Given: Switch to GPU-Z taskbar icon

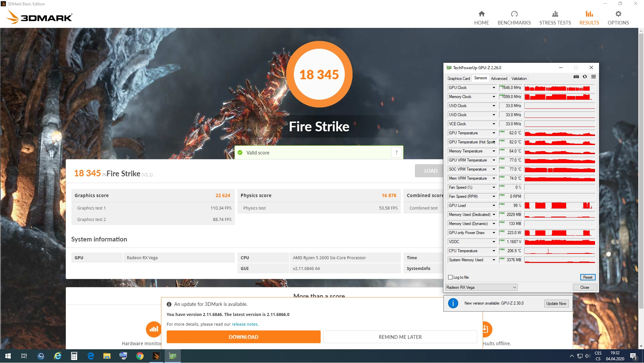Looking at the screenshot, I should [173, 356].
